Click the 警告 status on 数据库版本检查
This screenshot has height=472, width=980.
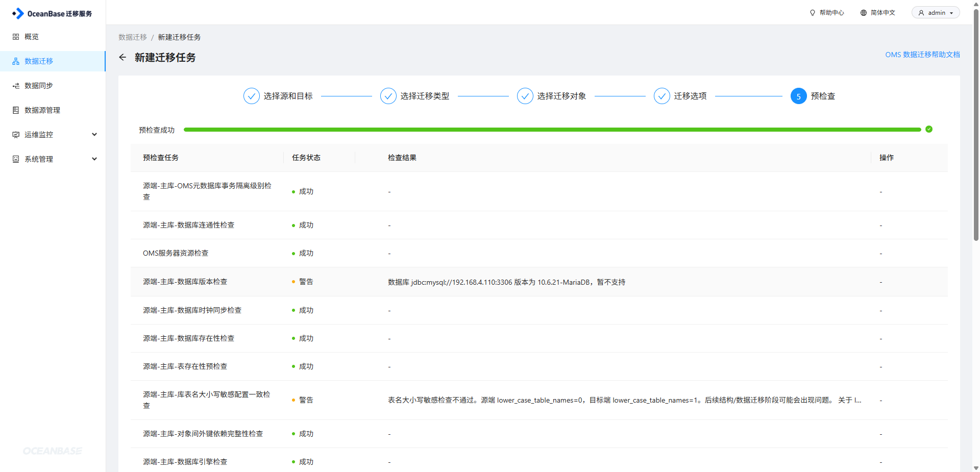click(305, 281)
